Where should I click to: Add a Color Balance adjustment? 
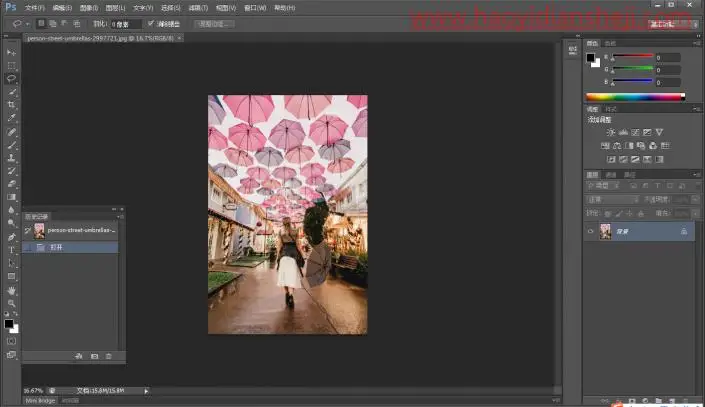617,146
